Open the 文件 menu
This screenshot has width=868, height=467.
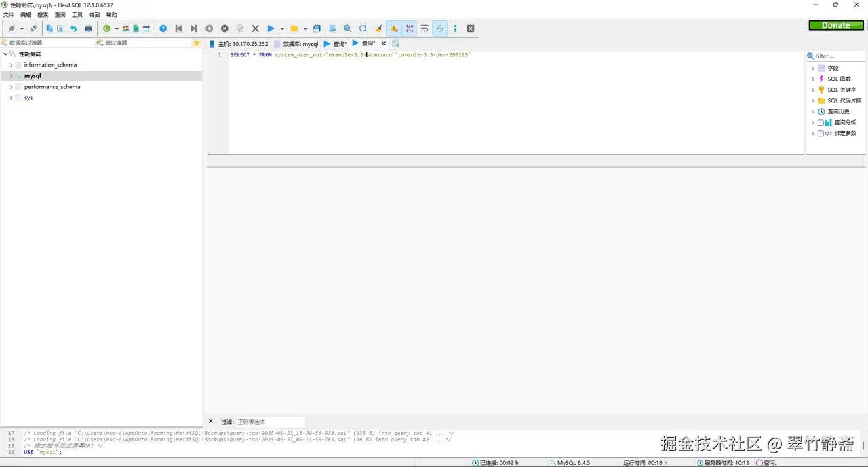point(8,15)
